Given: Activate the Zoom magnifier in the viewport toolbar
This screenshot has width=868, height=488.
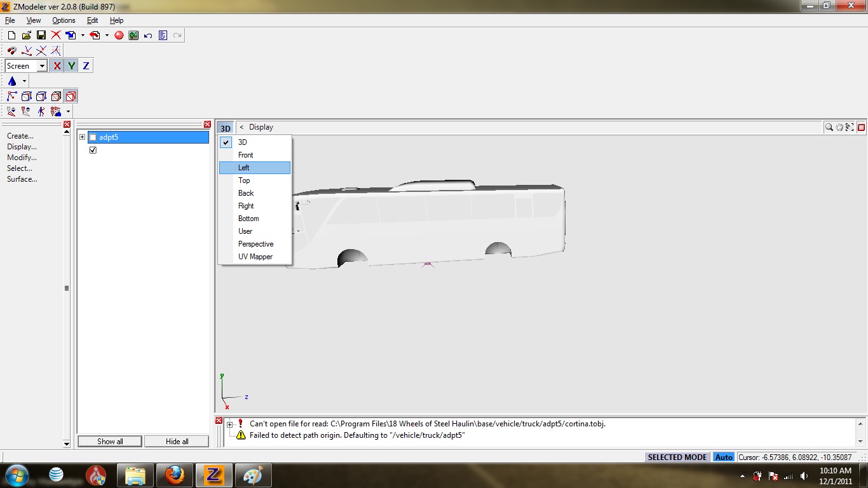Looking at the screenshot, I should point(829,127).
